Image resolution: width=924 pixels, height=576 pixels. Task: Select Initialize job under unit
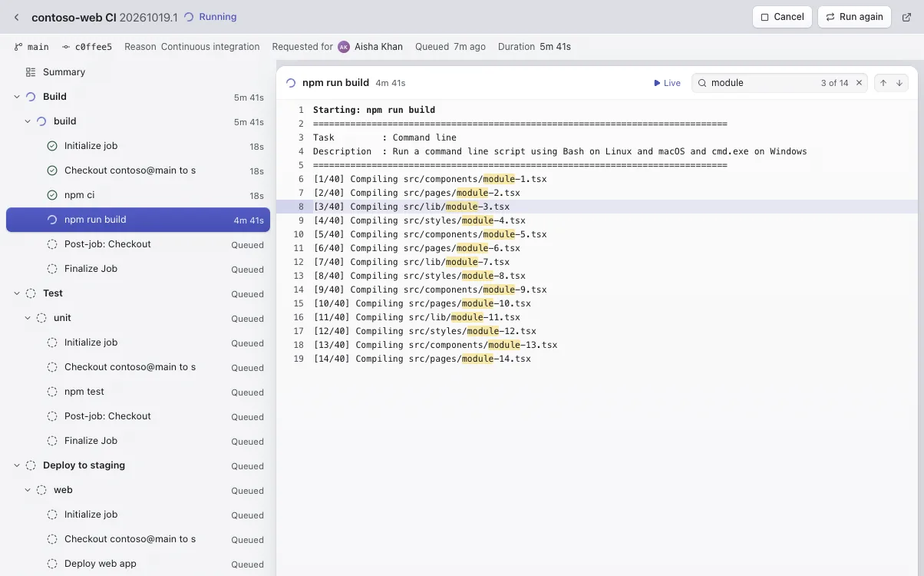[x=138, y=343]
